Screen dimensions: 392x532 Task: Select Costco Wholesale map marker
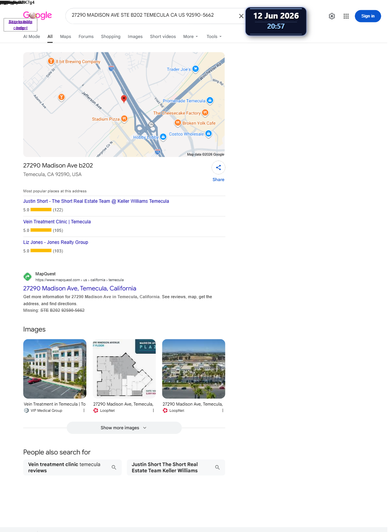208,134
